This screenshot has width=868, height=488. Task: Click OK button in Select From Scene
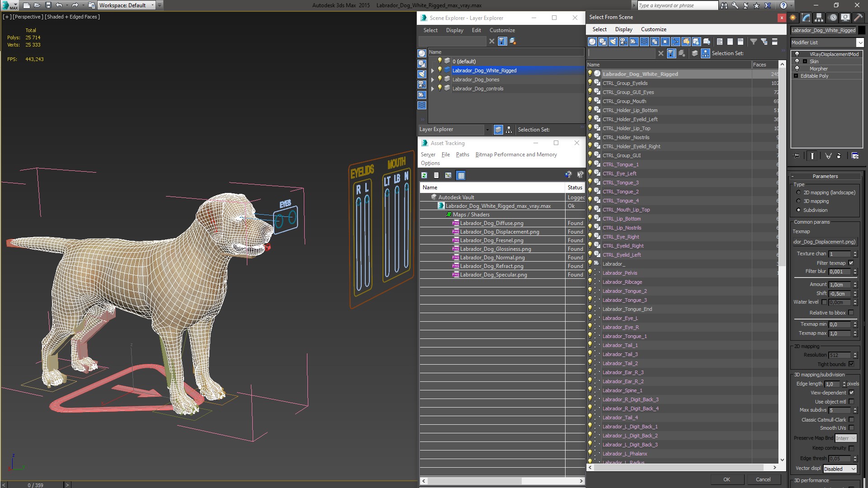pos(726,479)
